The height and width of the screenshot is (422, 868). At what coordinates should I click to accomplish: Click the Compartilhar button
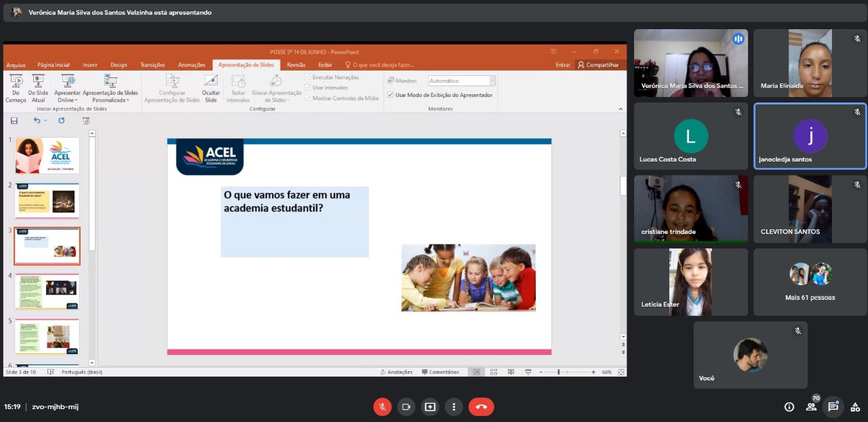[x=598, y=65]
